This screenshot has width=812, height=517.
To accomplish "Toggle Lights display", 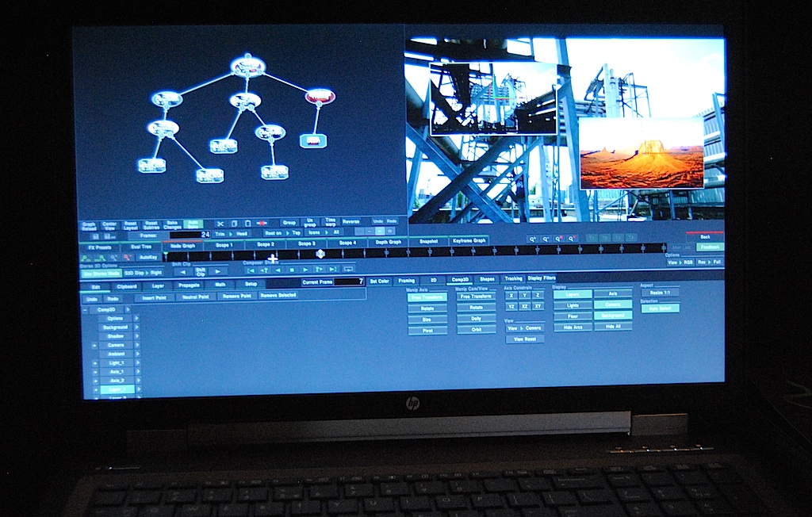I will pos(573,305).
